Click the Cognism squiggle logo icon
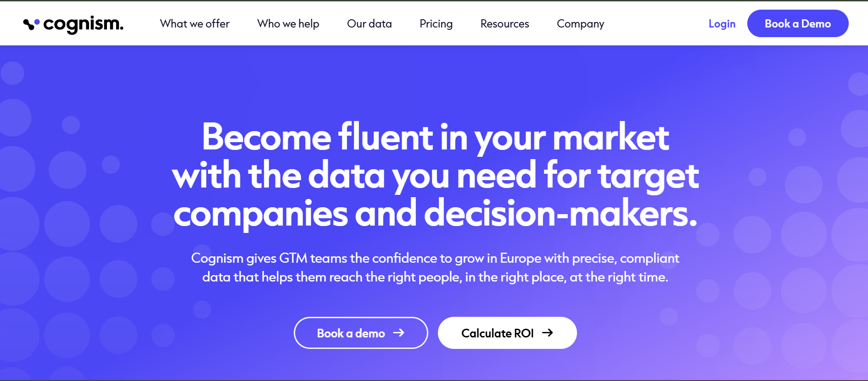 coord(31,24)
